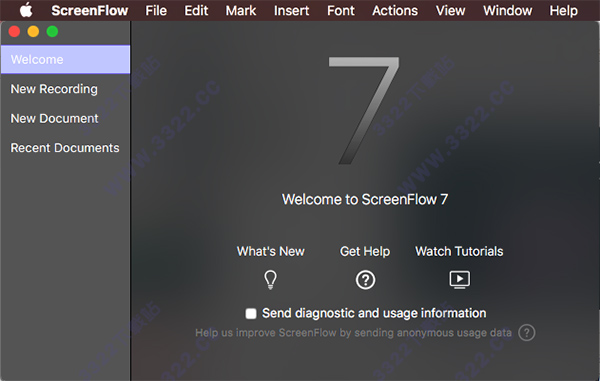This screenshot has height=381, width=600.
Task: Select Welcome in the sidebar
Action: (65, 60)
